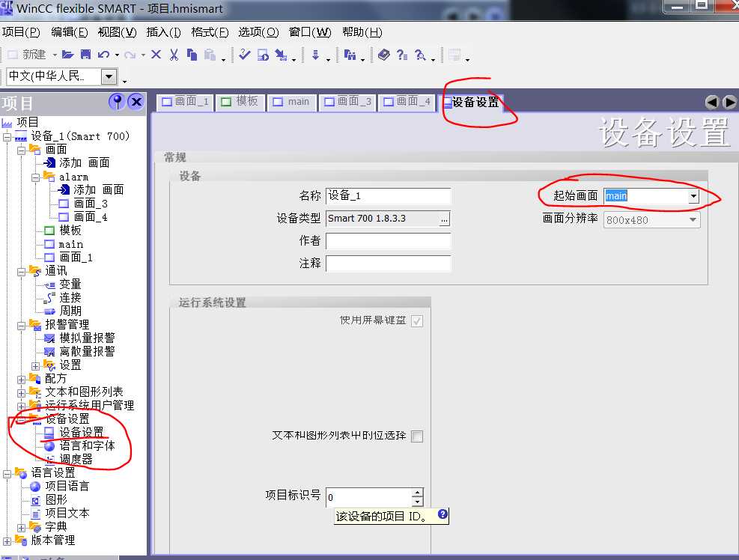Expand the 文本和图形列表 tree node

pyautogui.click(x=21, y=393)
